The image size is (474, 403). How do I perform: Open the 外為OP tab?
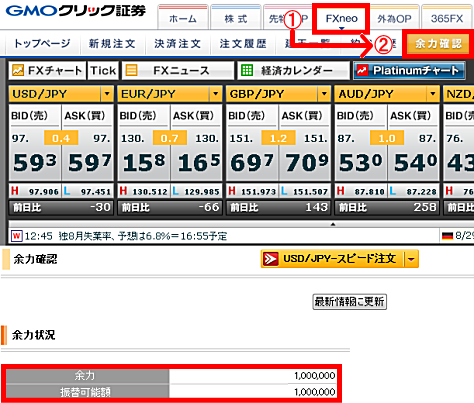tap(394, 18)
